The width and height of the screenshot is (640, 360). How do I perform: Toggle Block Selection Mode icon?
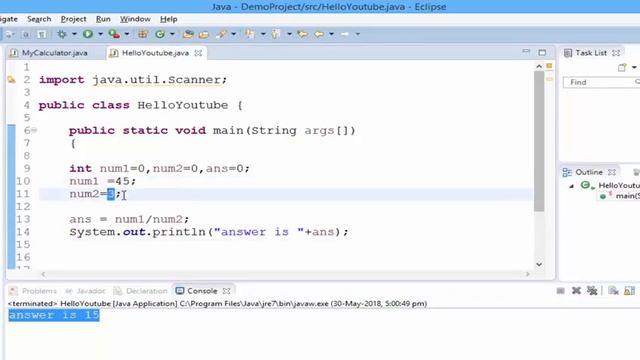(26, 35)
